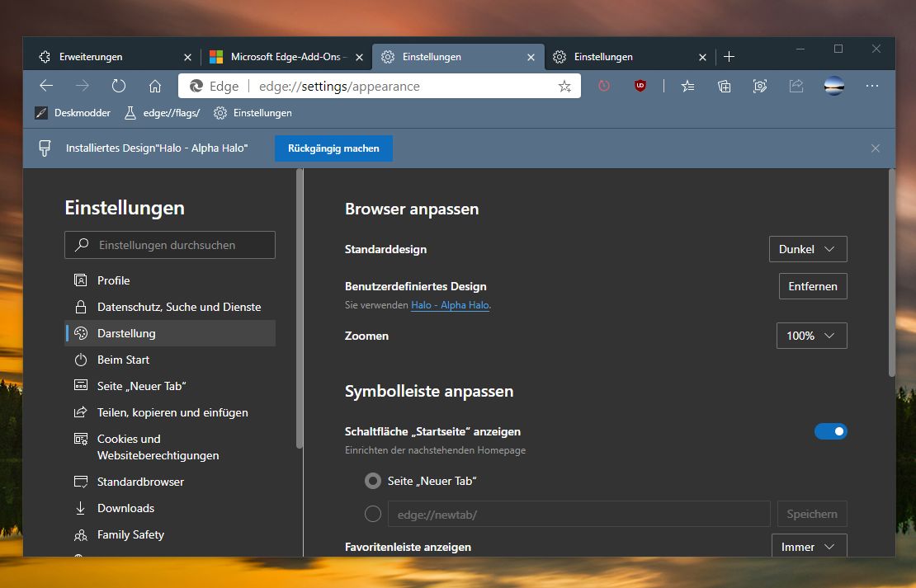The height and width of the screenshot is (588, 916).
Task: Open the Standarddesign Dunkel dropdown
Action: pyautogui.click(x=808, y=249)
